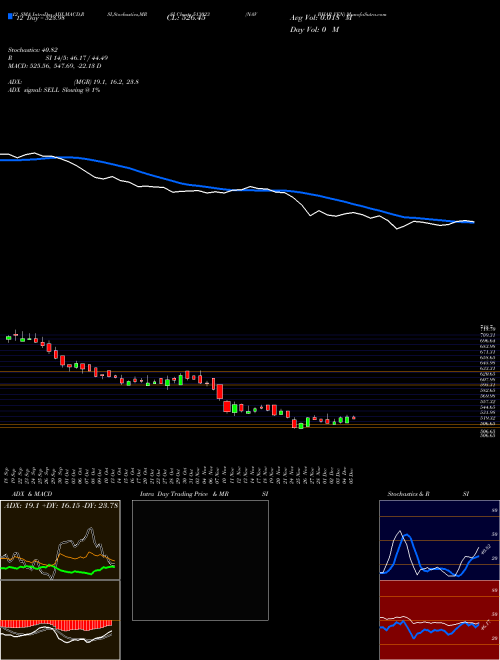Open the MACD histogram panel with red bars

60,620
